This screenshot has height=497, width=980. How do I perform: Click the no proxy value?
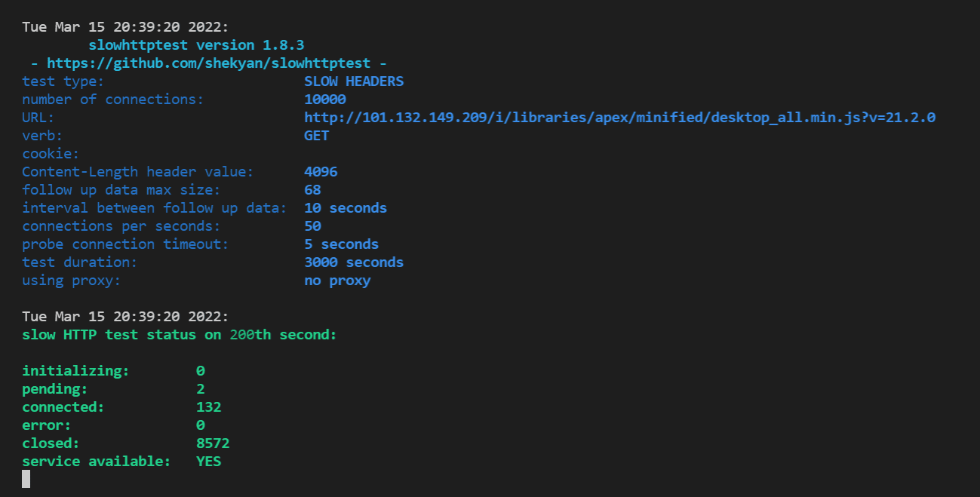pos(337,281)
